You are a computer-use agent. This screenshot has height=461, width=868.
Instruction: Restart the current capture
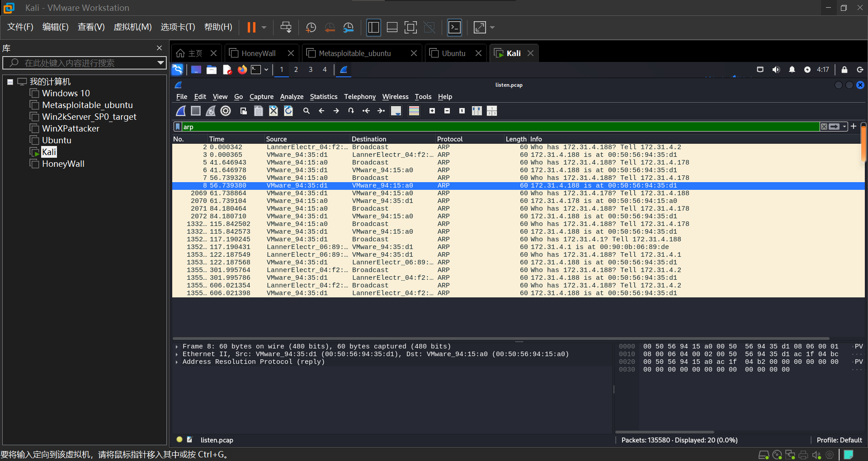click(x=211, y=111)
